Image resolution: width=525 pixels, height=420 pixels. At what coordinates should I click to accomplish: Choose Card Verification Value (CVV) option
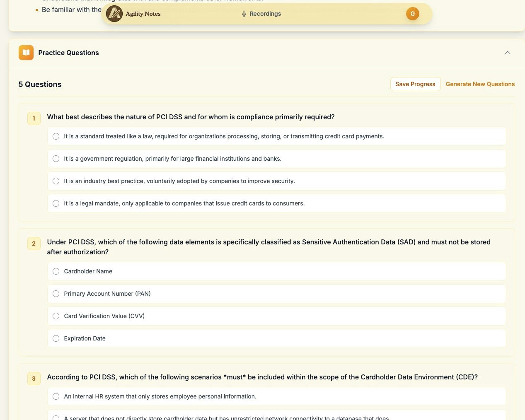(x=276, y=316)
